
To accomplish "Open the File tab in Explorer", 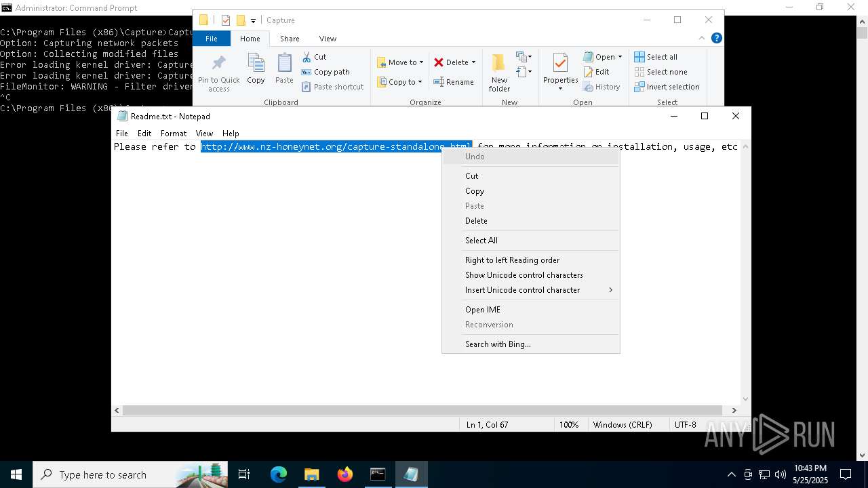I will [212, 39].
